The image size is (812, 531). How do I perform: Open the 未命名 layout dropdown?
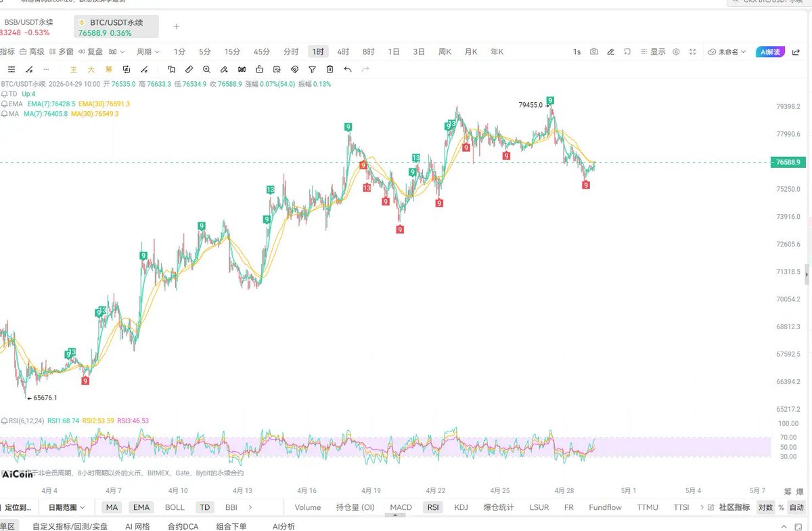[729, 52]
